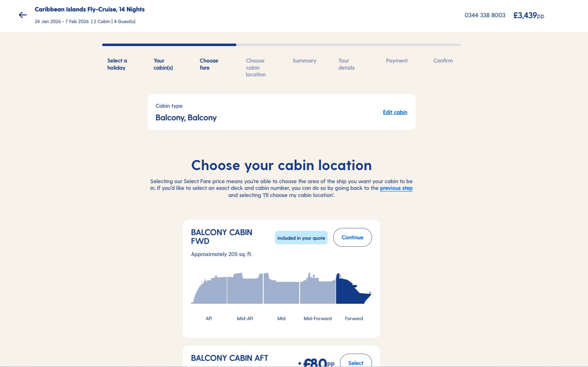The width and height of the screenshot is (588, 367).
Task: Click the 'Mid-Forward' label under the ship
Action: click(x=318, y=318)
